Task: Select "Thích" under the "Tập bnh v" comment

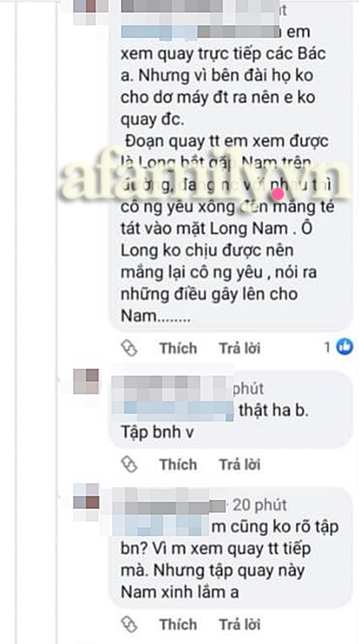Action: [178, 464]
